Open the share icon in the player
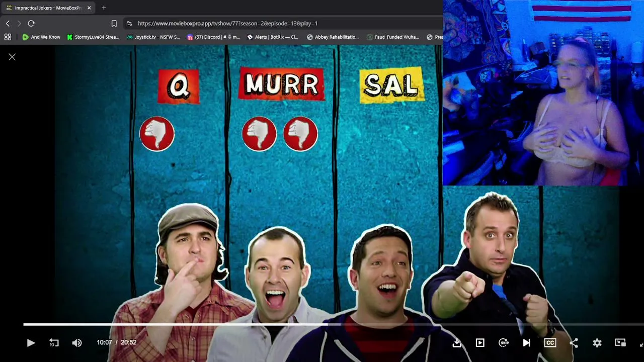This screenshot has height=362, width=644. point(574,342)
